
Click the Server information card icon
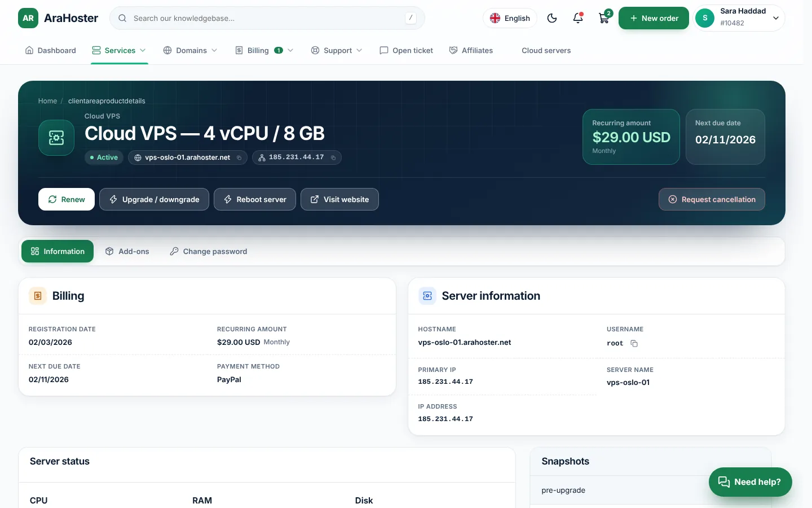pyautogui.click(x=427, y=296)
